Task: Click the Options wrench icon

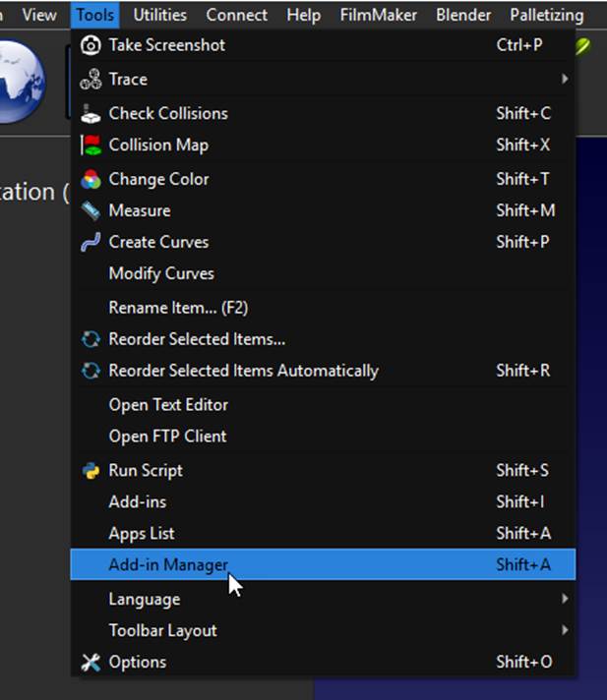Action: click(91, 663)
